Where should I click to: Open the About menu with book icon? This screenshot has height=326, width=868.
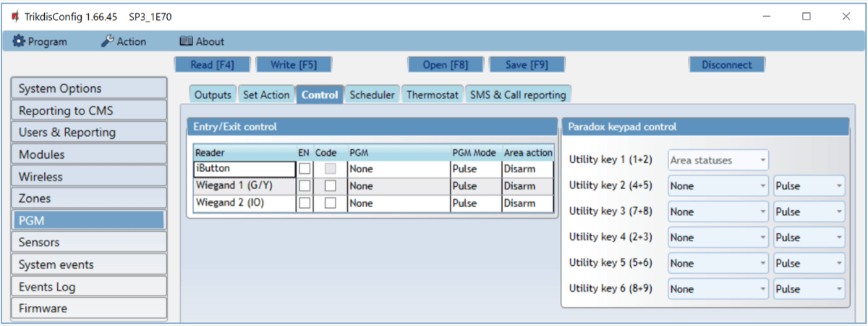coord(202,41)
